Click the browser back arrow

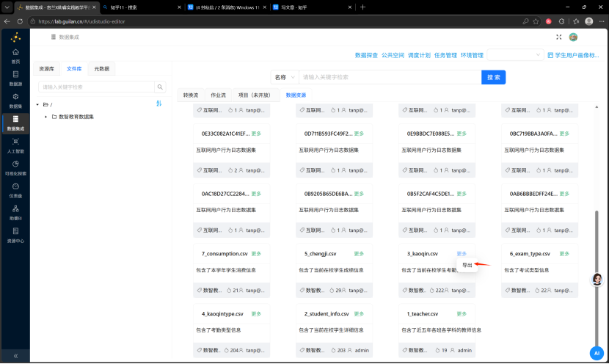point(7,21)
